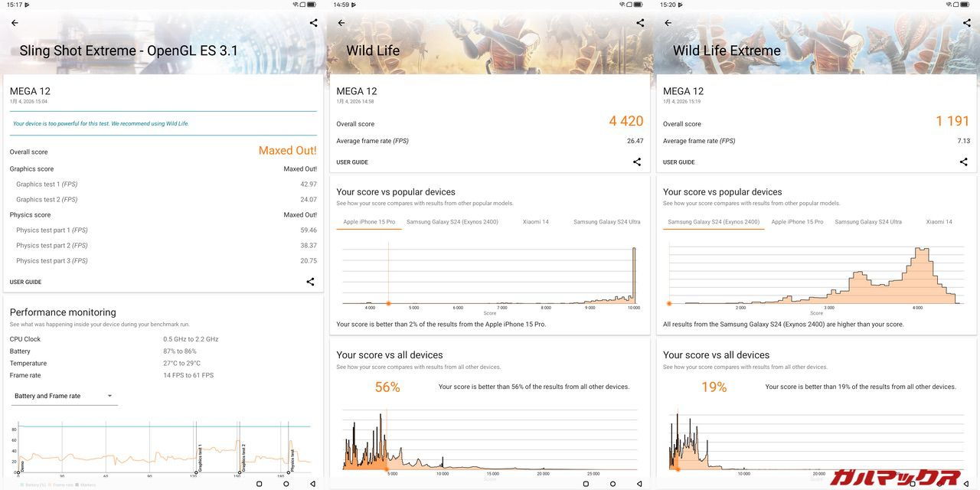Share Sling Shot Extreme header result
This screenshot has height=490, width=980.
point(313,23)
